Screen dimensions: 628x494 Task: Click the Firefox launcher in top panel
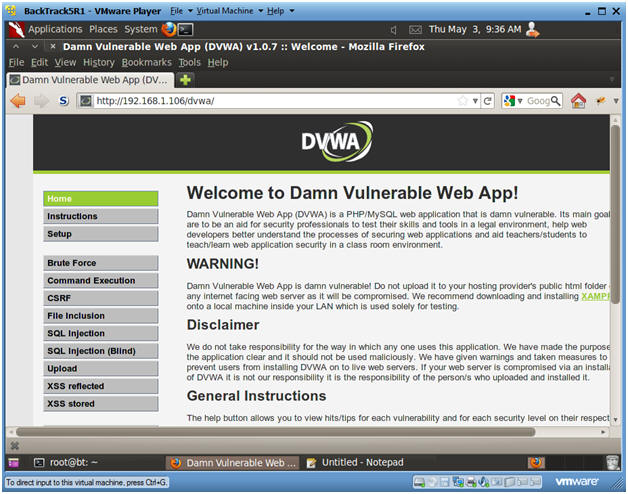tap(169, 29)
